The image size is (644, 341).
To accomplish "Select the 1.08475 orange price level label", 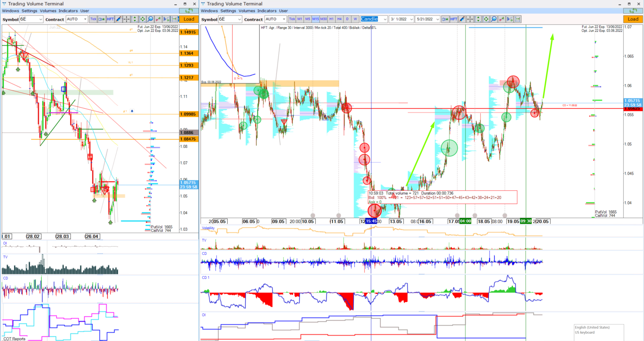I will tap(189, 139).
